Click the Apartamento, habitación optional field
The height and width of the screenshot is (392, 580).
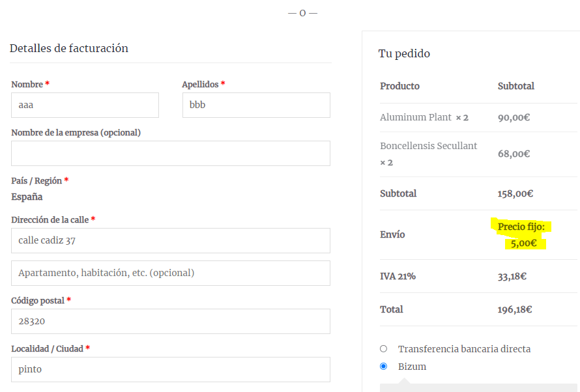pos(171,273)
